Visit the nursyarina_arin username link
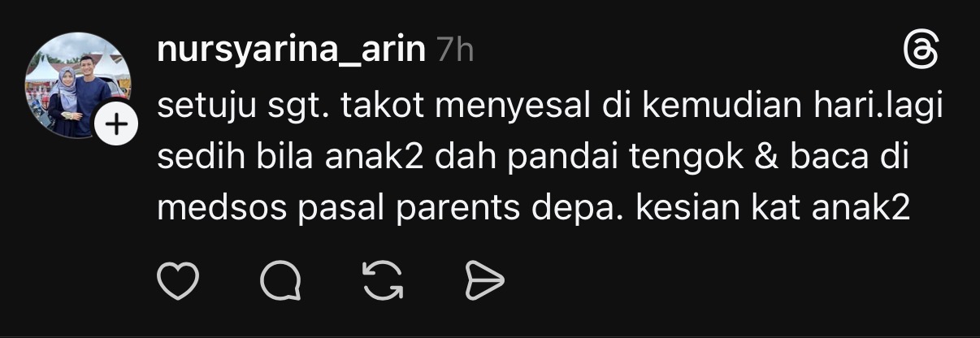 tap(291, 51)
